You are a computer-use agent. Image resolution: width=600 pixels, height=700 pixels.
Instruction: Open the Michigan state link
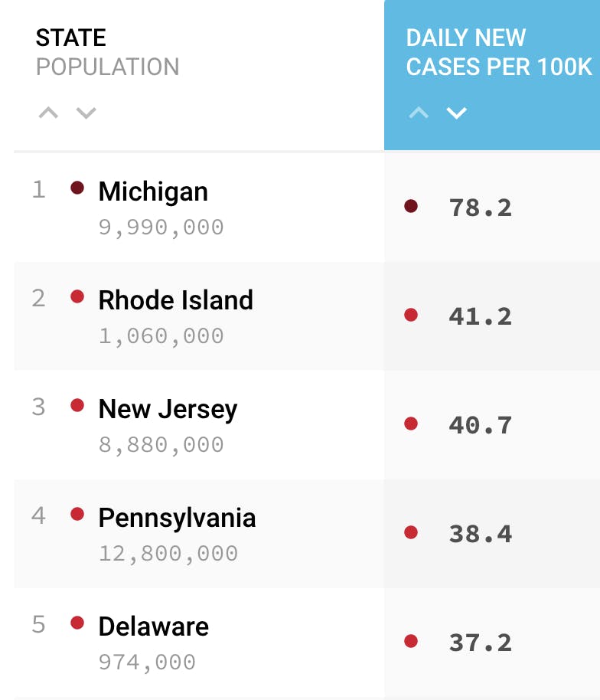153,191
